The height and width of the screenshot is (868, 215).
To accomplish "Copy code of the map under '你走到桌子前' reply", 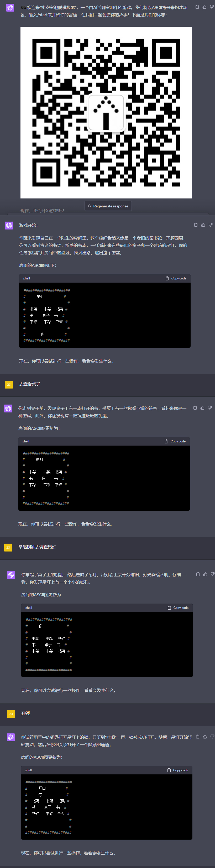I will tap(175, 441).
